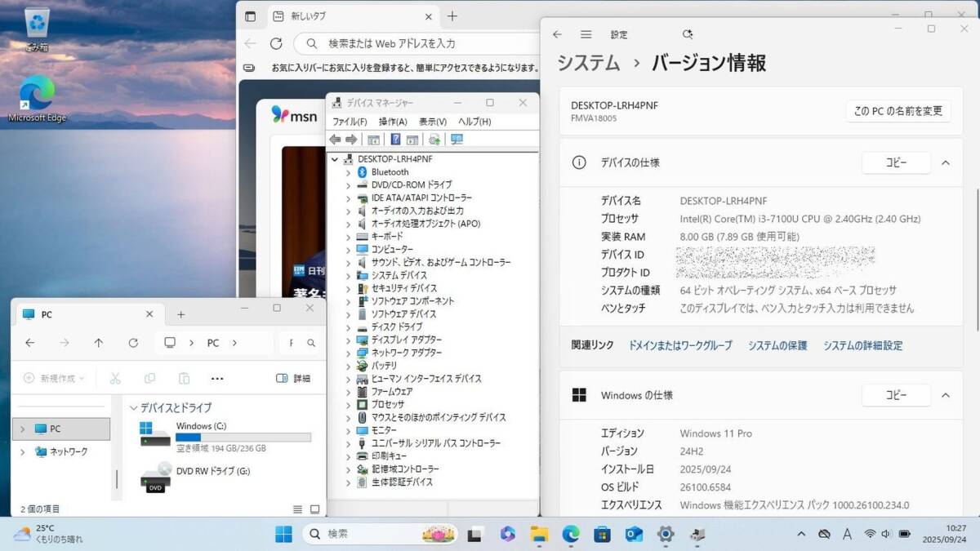Click the Edge browser reload icon
This screenshot has width=980, height=551.
[x=276, y=43]
